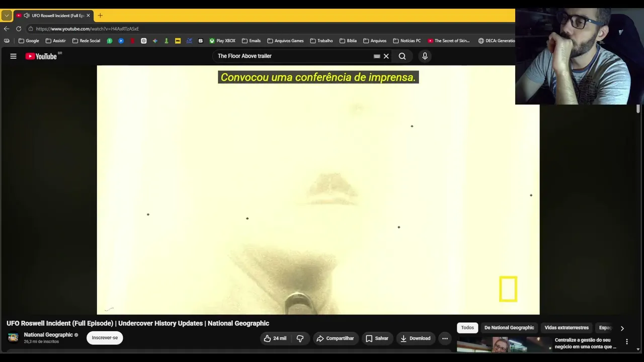Click the video title 'UFO Roswell Incident (Full Episode)'

point(138,323)
